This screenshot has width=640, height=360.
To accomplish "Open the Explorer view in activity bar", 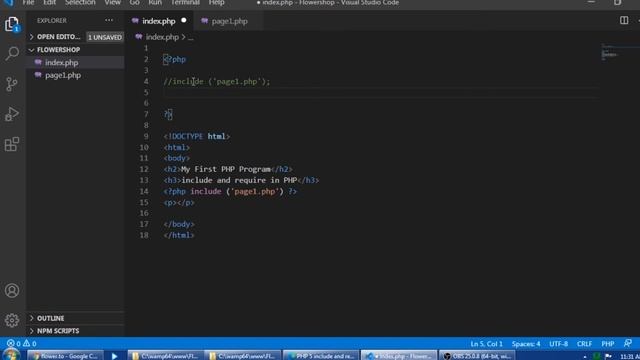I will point(12,24).
